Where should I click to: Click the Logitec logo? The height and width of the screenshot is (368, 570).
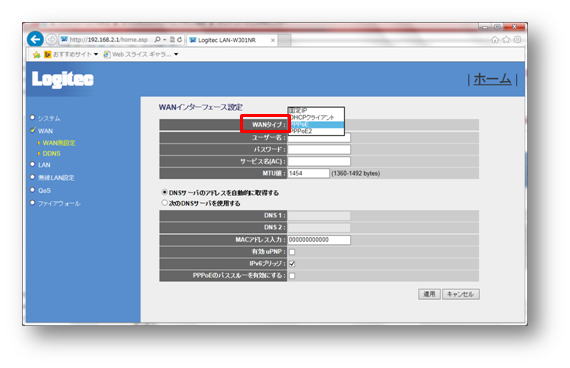63,79
